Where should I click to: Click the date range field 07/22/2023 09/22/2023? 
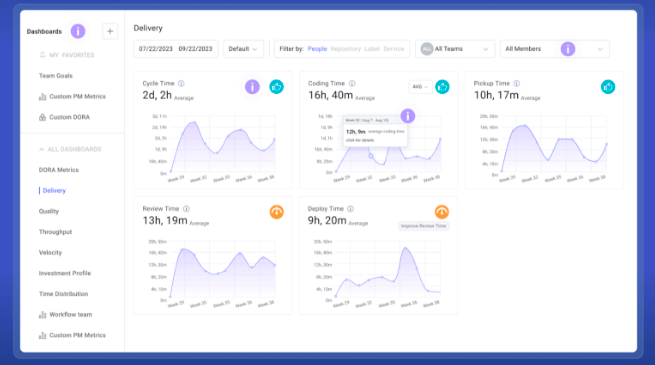175,49
